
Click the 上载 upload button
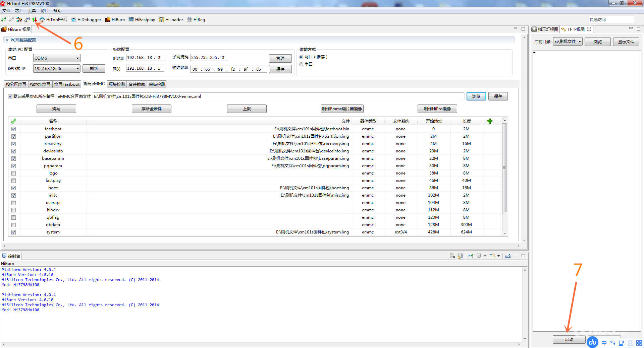point(247,109)
